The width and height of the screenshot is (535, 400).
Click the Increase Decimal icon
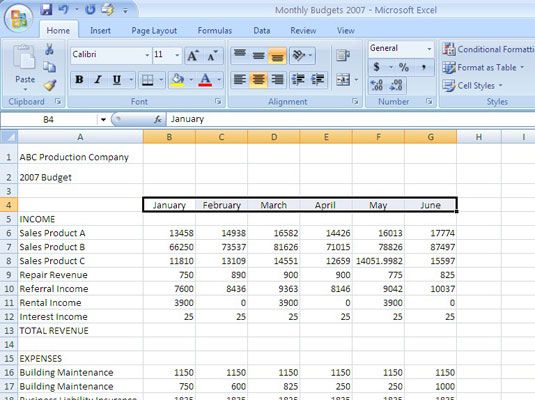coord(377,85)
